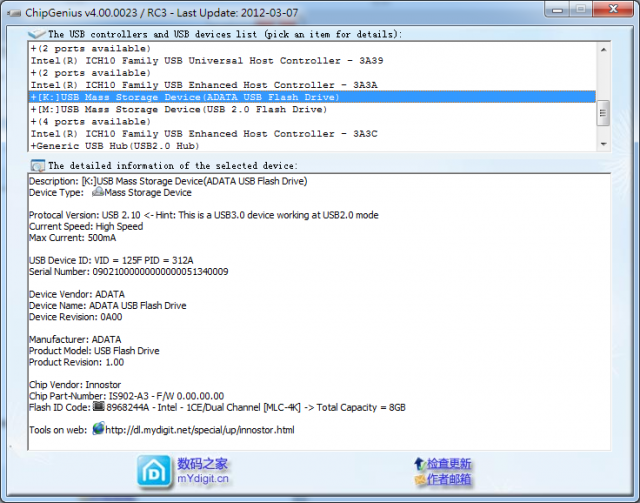Click the 作者邮箱 author email link
This screenshot has width=640, height=503.
point(449,479)
